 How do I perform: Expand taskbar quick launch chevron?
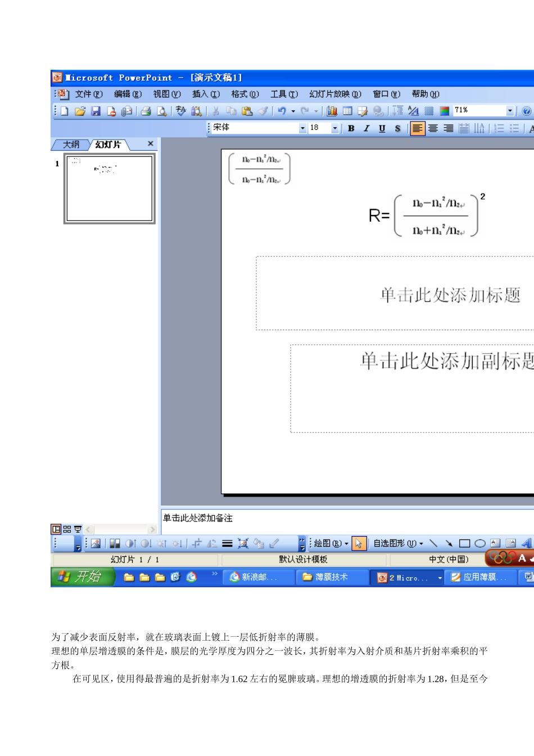tap(214, 574)
